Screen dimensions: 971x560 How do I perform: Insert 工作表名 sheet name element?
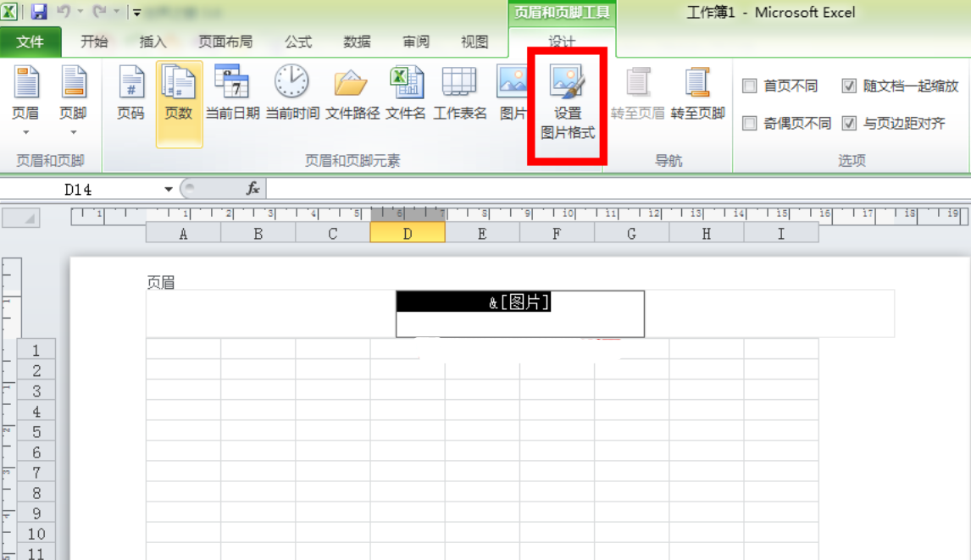point(459,93)
